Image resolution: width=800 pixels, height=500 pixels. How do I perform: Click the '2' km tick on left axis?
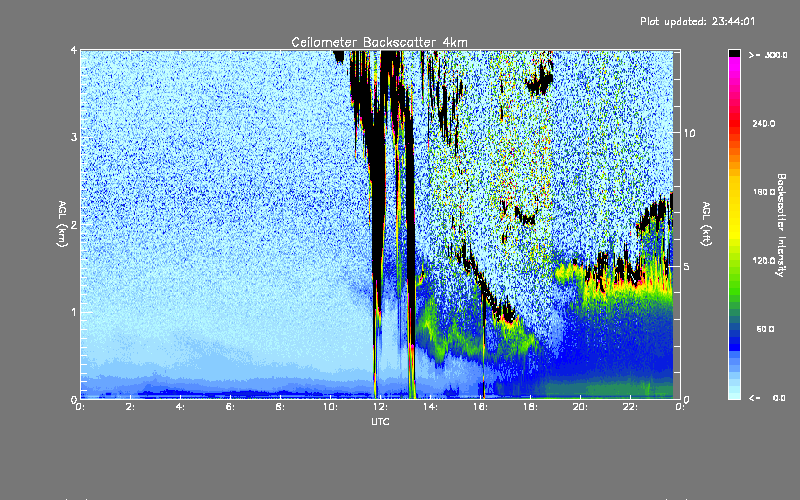click(x=74, y=224)
